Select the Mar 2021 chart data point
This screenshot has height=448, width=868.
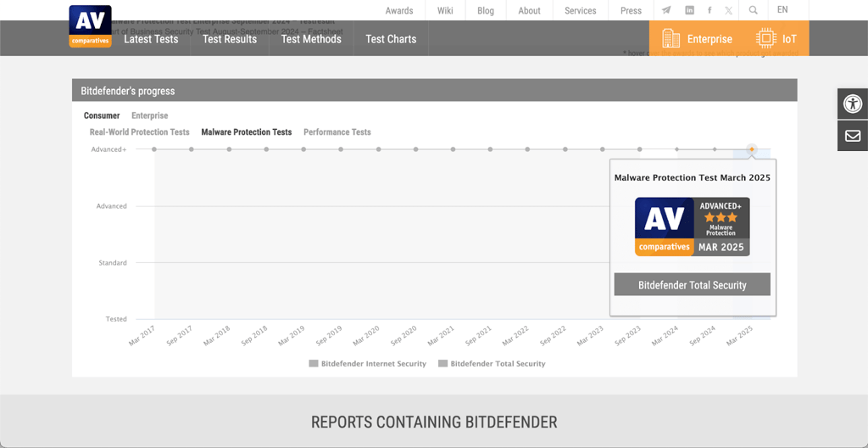tap(453, 149)
